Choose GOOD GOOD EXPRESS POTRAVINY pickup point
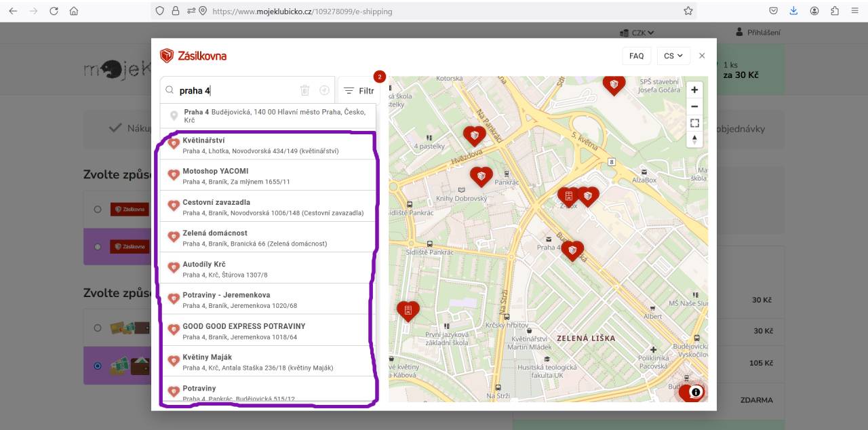The height and width of the screenshot is (430, 868). pyautogui.click(x=267, y=331)
